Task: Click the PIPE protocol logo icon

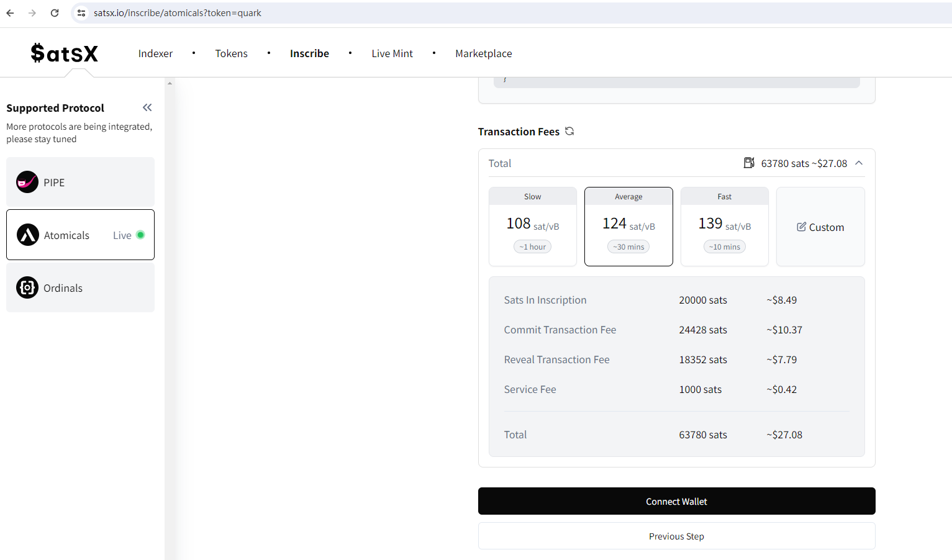Action: pos(27,182)
